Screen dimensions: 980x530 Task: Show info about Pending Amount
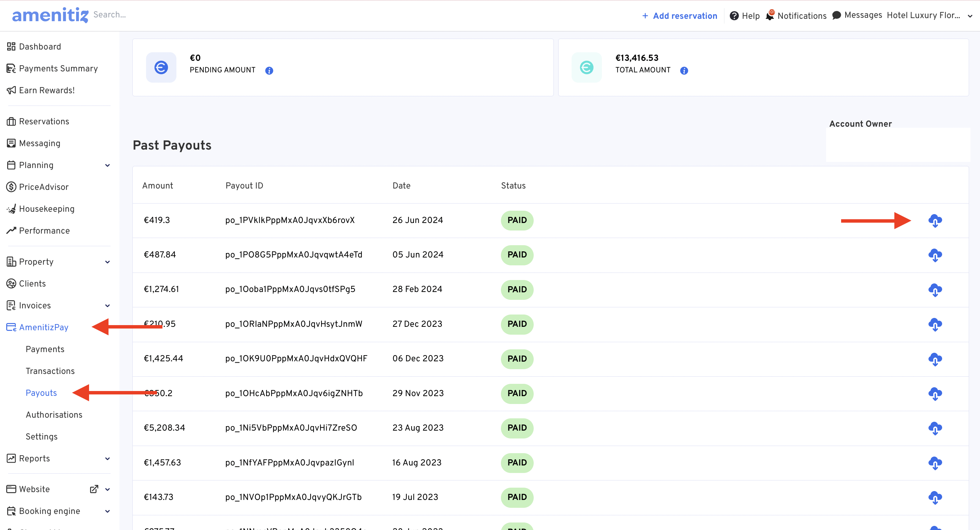coord(269,70)
